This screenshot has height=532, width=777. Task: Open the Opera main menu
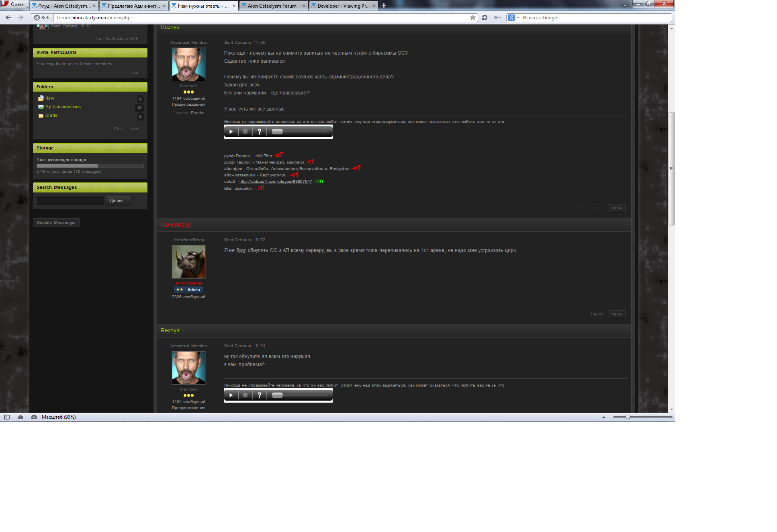[x=14, y=4]
